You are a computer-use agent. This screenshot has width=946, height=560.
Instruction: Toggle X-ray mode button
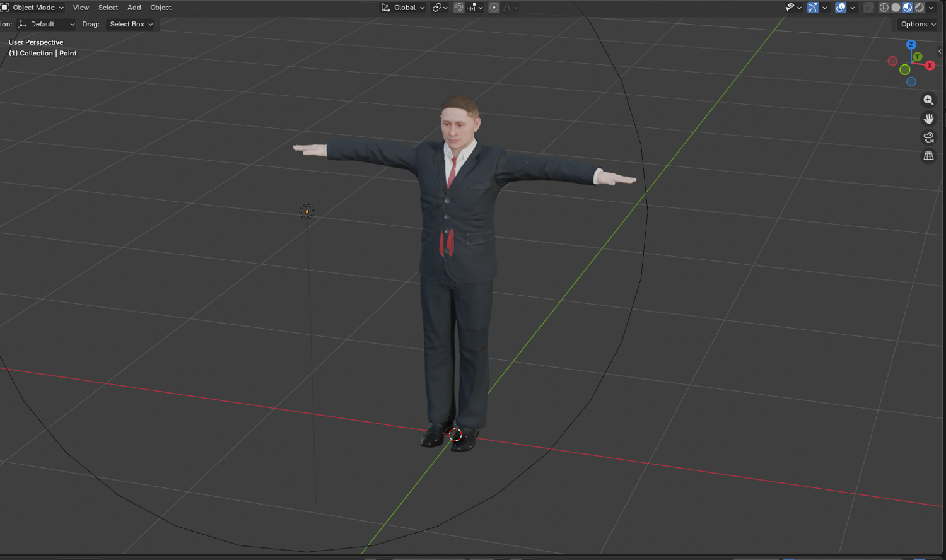[x=868, y=8]
